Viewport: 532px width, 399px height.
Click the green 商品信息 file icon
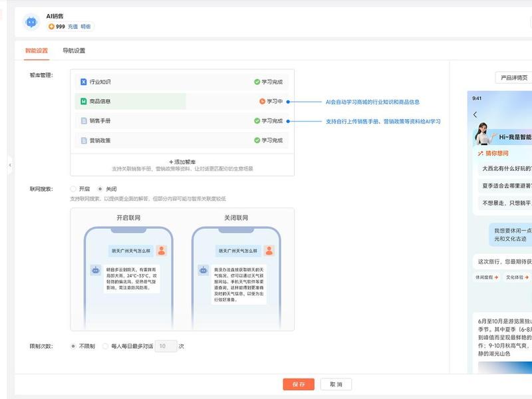(84, 102)
